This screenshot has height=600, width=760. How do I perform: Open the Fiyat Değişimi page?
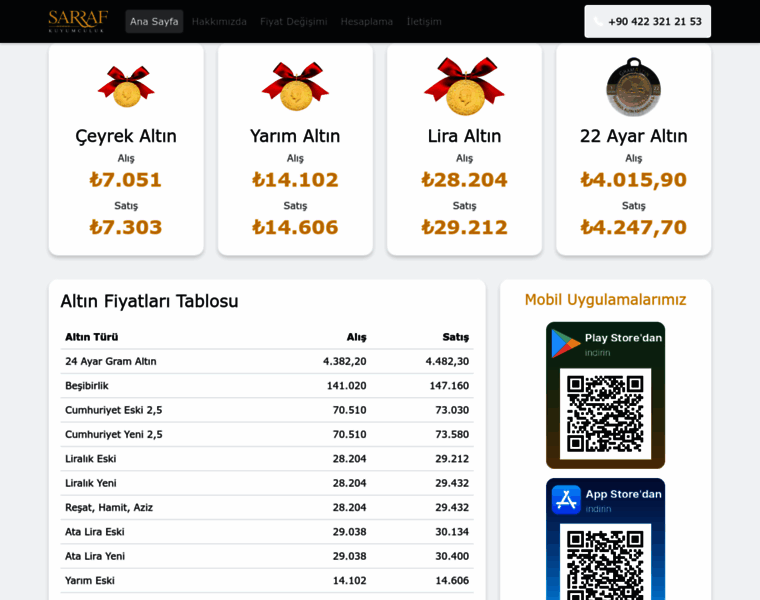point(293,22)
